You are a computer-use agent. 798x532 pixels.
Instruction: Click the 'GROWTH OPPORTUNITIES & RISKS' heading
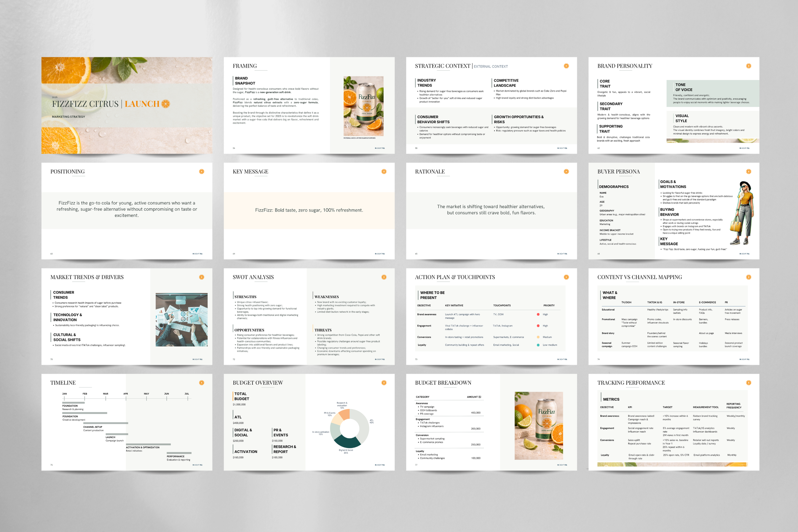[518, 119]
